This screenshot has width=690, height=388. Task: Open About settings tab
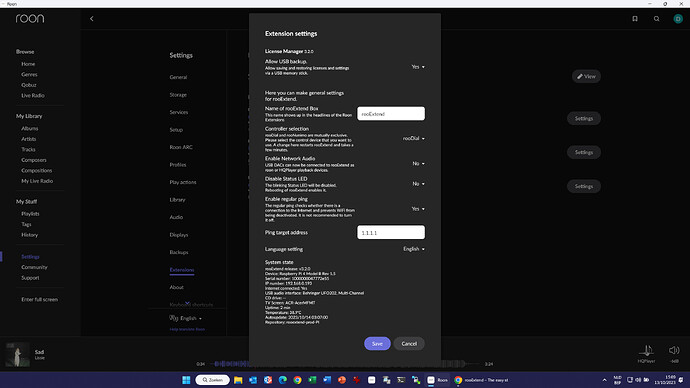[x=176, y=287]
